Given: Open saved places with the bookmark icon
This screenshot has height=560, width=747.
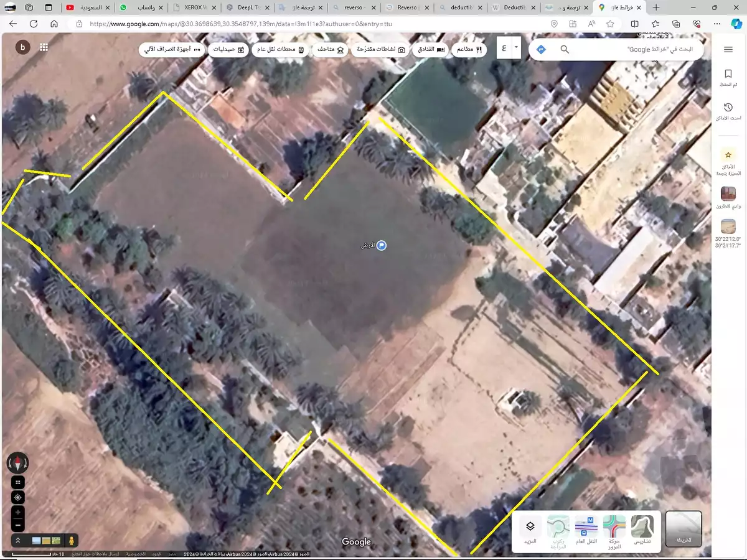Looking at the screenshot, I should (x=728, y=73).
